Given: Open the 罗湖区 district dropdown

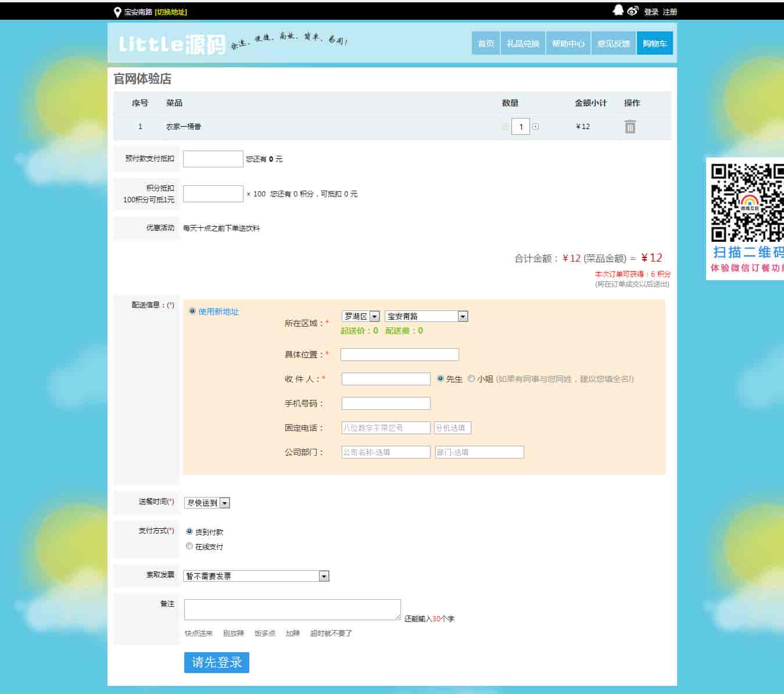Looking at the screenshot, I should [x=360, y=316].
